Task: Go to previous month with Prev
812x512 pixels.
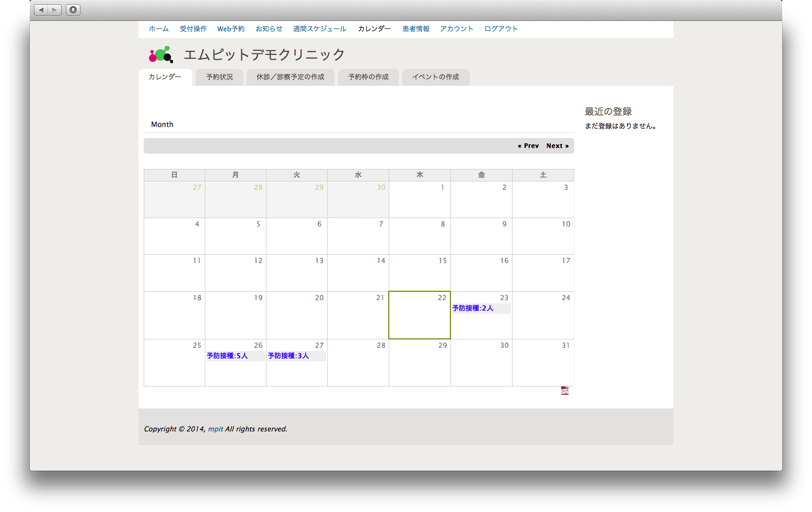Action: [528, 146]
